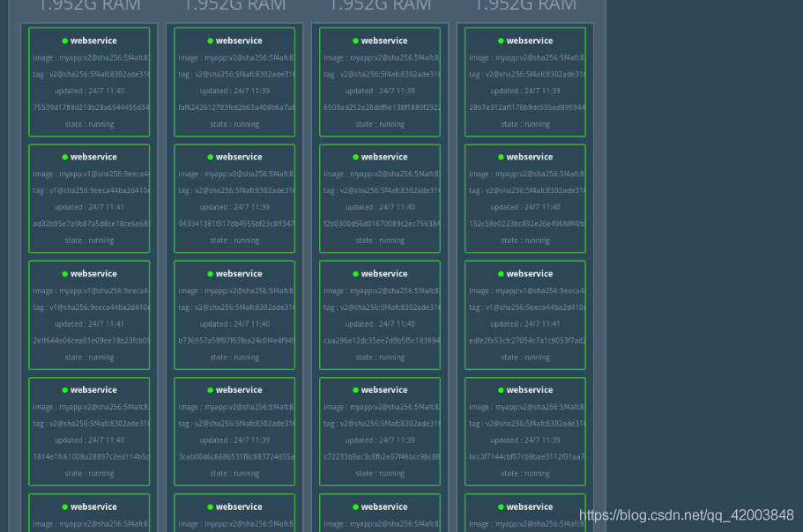Click green status dot of container 2eff644e06ce
The image size is (803, 532).
65,274
